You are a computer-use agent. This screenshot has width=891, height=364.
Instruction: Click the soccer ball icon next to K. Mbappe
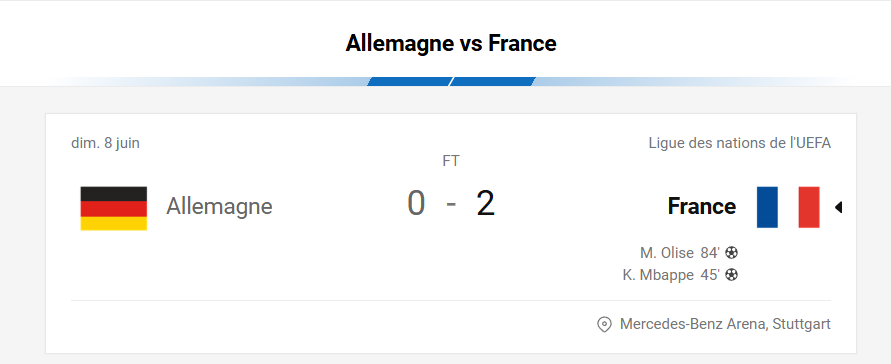point(732,275)
